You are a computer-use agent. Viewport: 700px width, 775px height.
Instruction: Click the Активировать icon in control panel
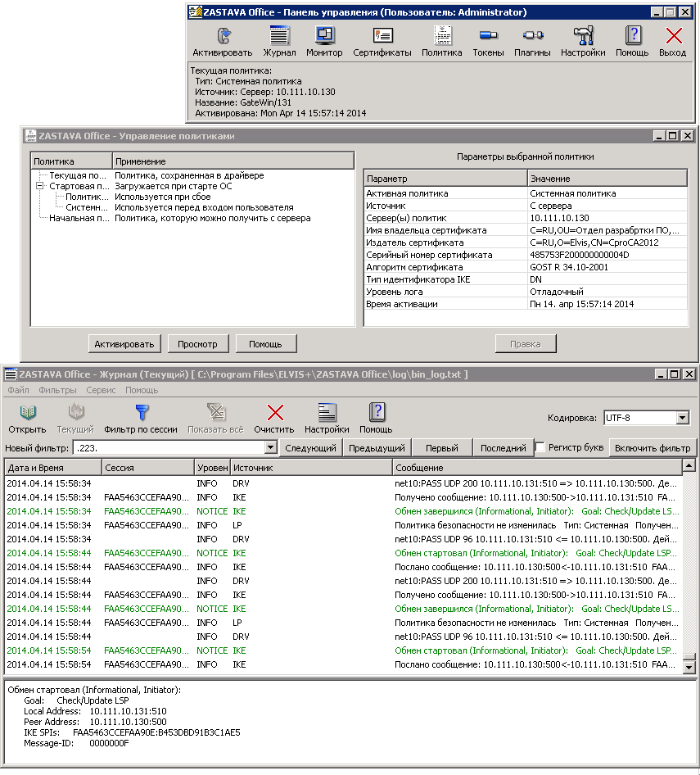[222, 36]
